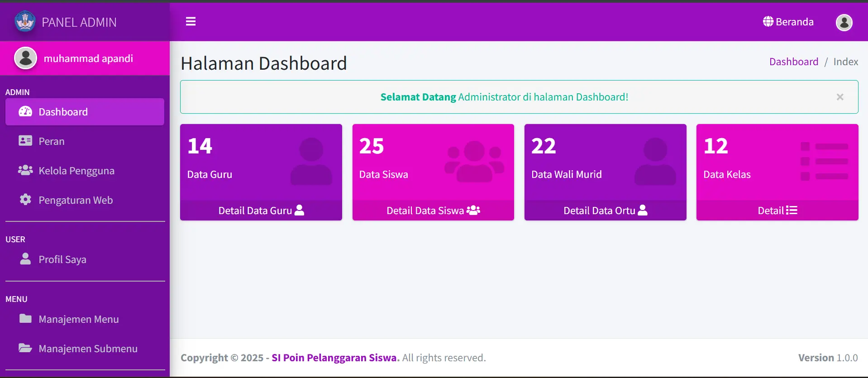Click the Halaman Dashboard page heading
The image size is (868, 378).
[x=264, y=63]
